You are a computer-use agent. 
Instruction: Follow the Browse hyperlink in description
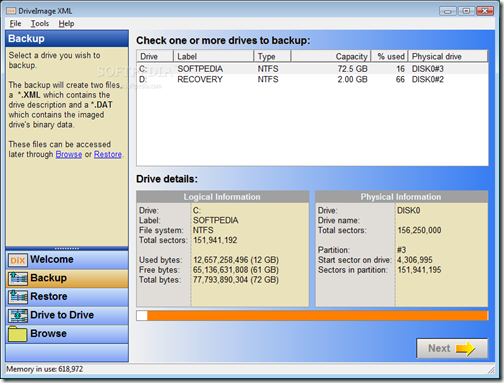pos(69,154)
